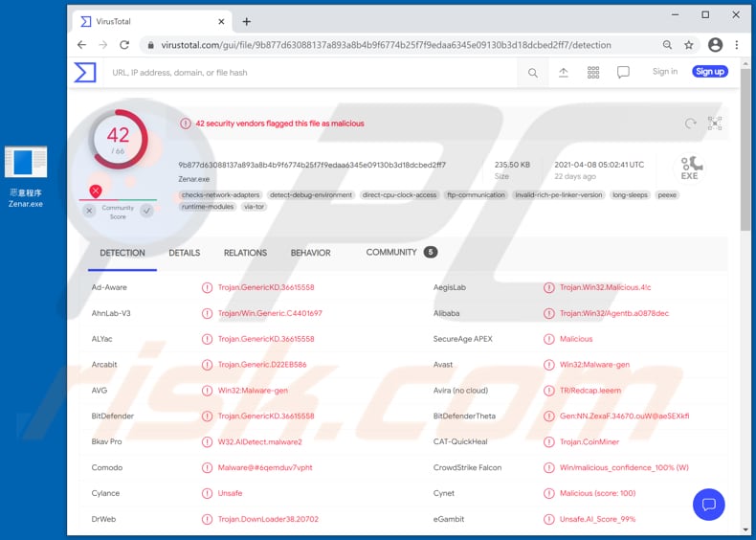Click the 235.50 KB size value
The width and height of the screenshot is (756, 540).
point(512,165)
